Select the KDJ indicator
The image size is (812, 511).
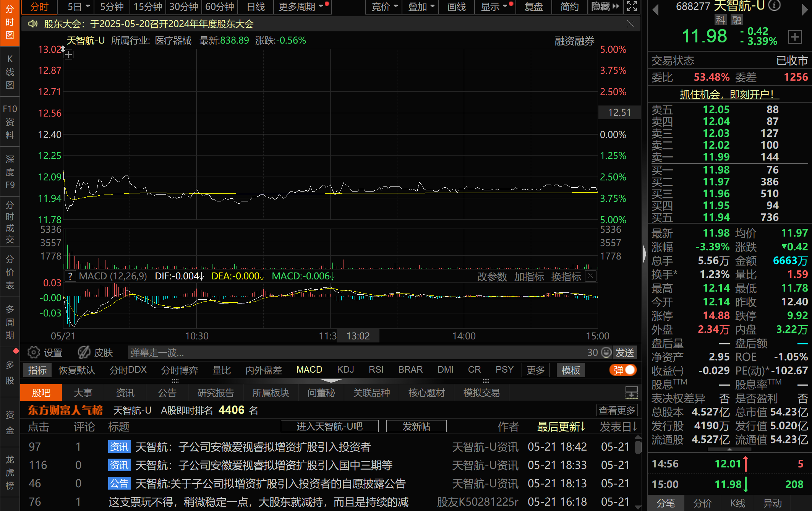345,370
